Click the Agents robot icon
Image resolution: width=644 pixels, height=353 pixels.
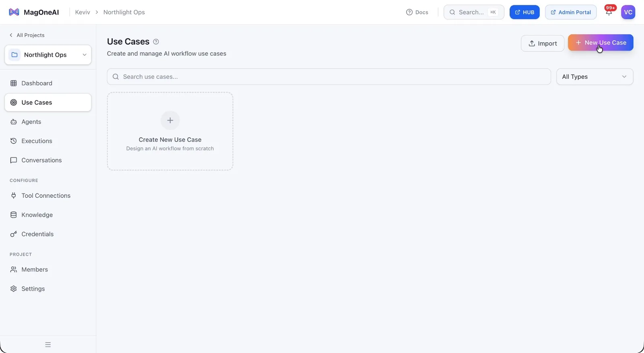(14, 122)
